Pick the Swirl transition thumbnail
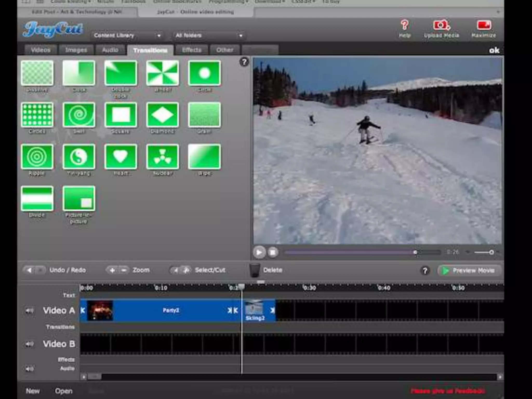The width and height of the screenshot is (532, 399). tap(79, 115)
